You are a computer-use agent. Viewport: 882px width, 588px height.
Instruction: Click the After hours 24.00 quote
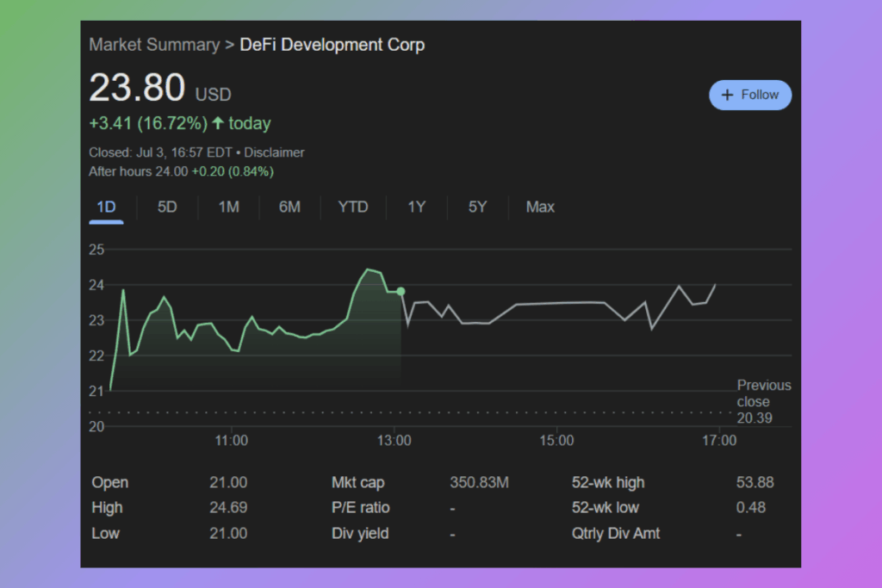click(x=181, y=171)
